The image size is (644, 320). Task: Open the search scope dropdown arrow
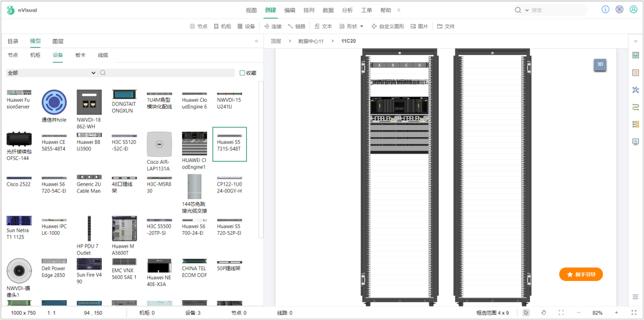[x=527, y=10]
